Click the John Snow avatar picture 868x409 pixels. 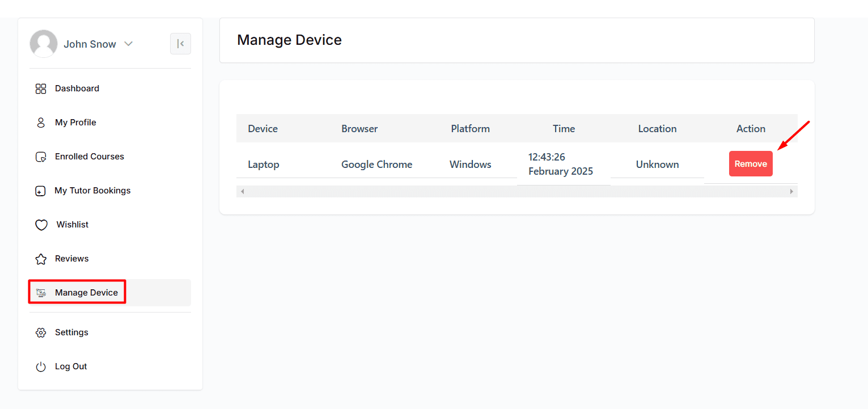44,44
